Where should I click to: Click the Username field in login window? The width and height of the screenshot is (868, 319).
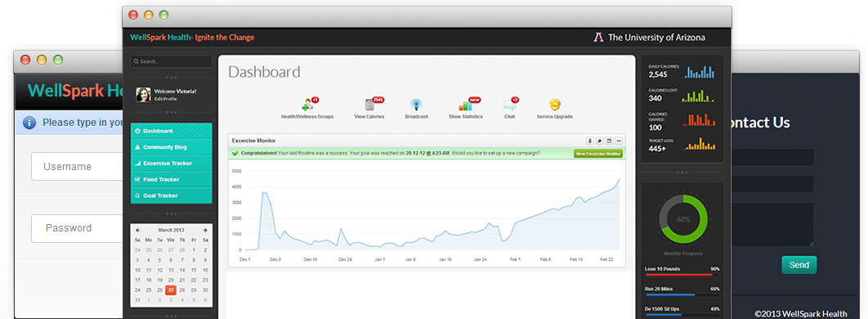click(77, 167)
